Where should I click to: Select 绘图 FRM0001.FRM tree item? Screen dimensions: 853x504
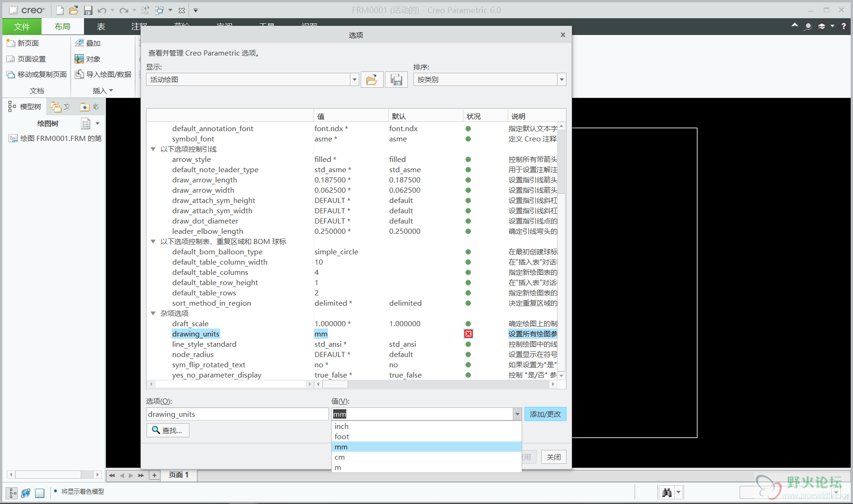(x=55, y=138)
